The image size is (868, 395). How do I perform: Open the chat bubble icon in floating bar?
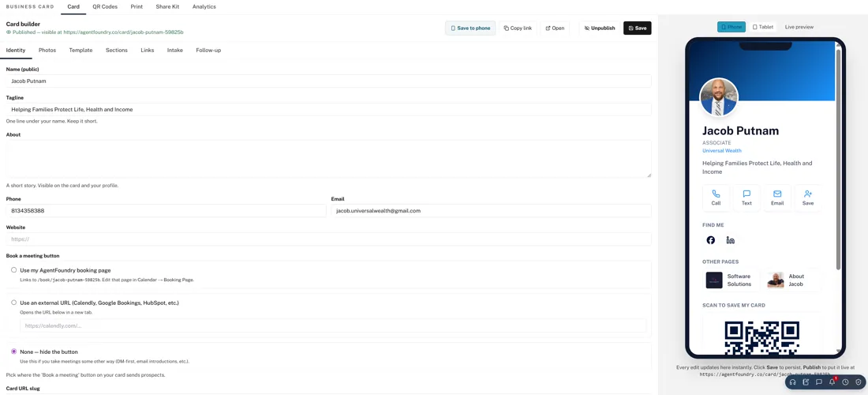819,382
